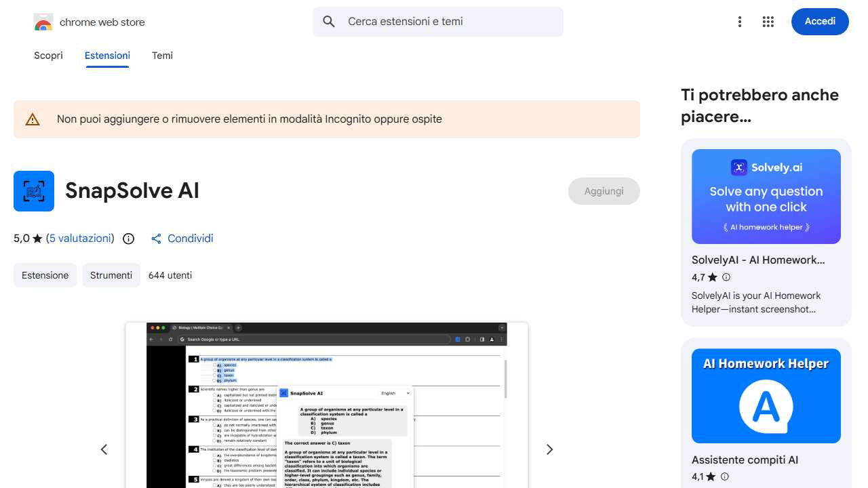Share the extension via Condividi

pyautogui.click(x=182, y=239)
